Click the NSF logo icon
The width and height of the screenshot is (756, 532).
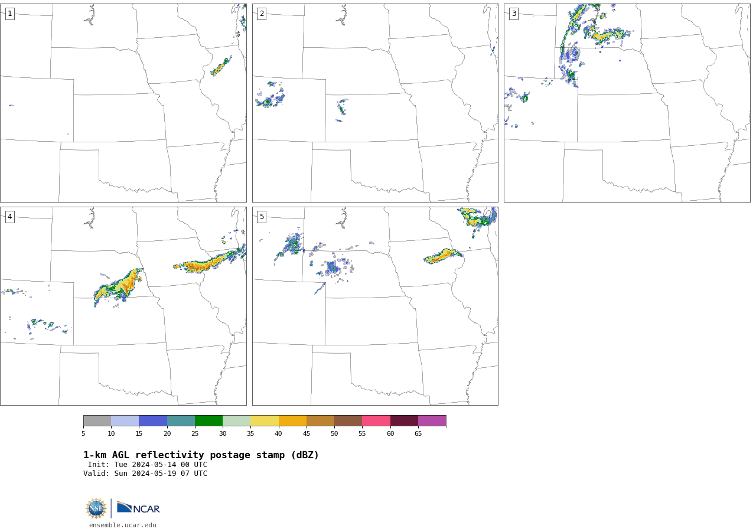click(x=96, y=508)
